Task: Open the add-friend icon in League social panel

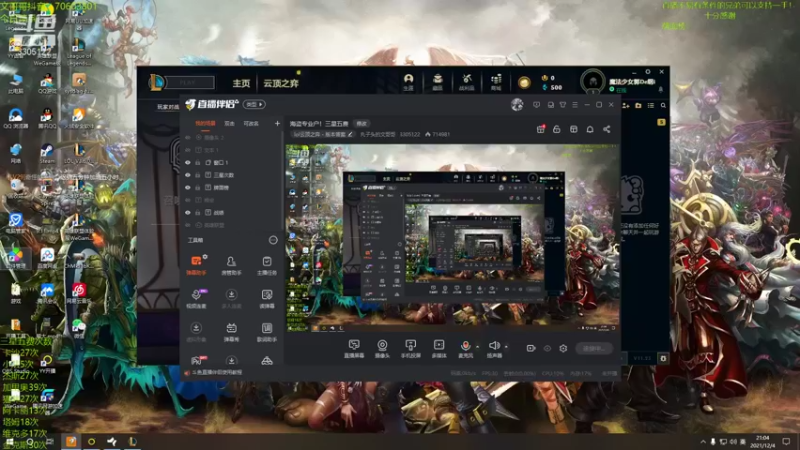Action: click(626, 105)
